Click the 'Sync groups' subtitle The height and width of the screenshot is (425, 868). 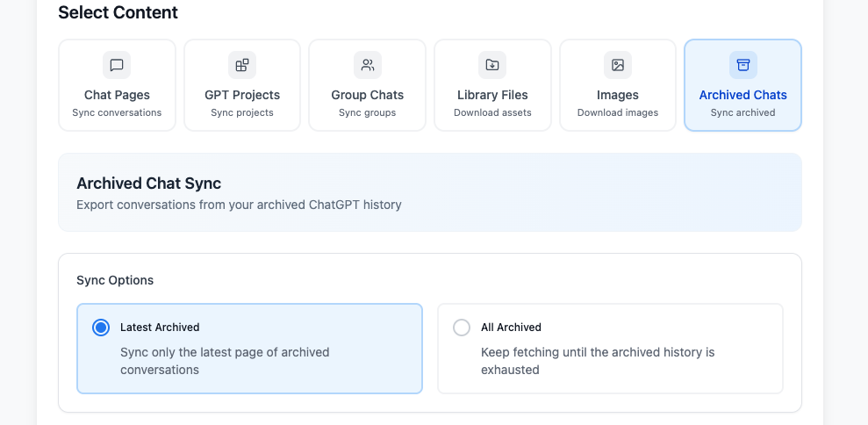[368, 113]
